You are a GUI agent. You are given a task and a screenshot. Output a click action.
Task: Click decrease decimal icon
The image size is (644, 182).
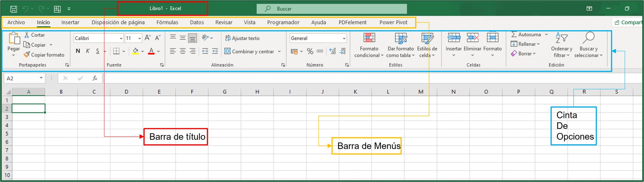point(342,51)
